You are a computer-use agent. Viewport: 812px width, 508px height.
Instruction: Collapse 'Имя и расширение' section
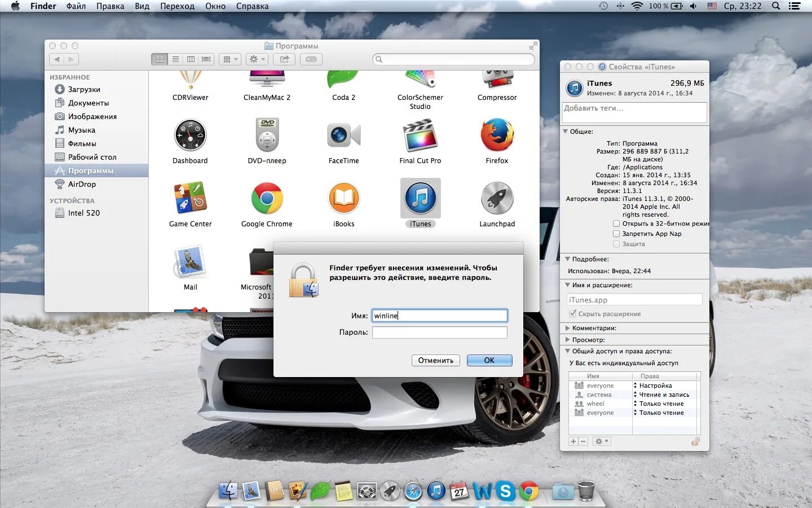(x=568, y=285)
